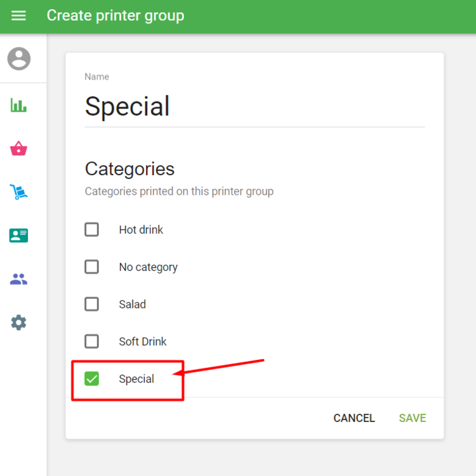Viewport: 476px width, 476px height.
Task: Click the Name input field
Action: click(254, 107)
